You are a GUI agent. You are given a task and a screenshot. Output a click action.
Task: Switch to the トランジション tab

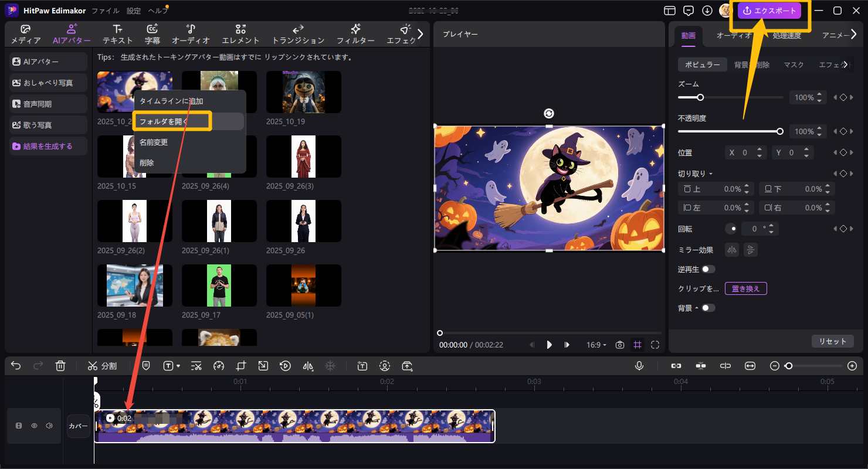coord(298,34)
